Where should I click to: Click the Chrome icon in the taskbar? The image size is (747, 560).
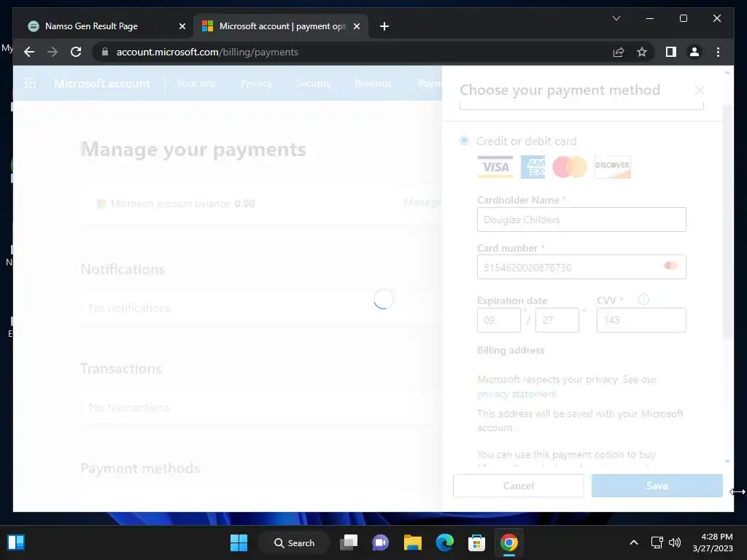coord(508,542)
